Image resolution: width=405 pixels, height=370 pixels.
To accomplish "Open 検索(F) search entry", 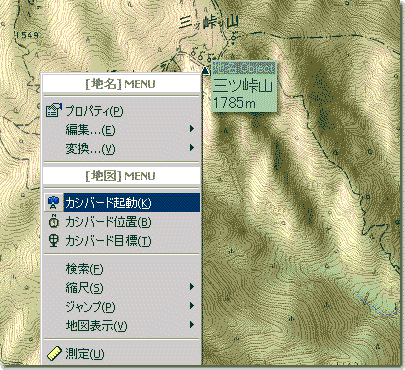I will click(122, 269).
